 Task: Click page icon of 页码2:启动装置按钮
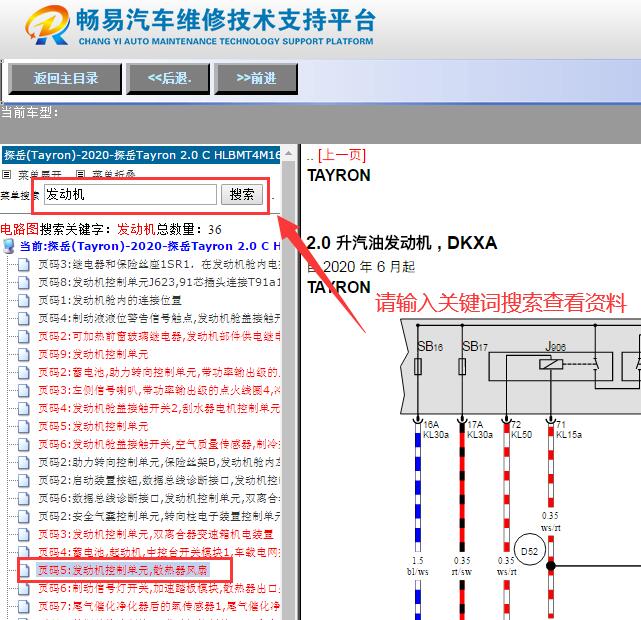click(x=24, y=480)
